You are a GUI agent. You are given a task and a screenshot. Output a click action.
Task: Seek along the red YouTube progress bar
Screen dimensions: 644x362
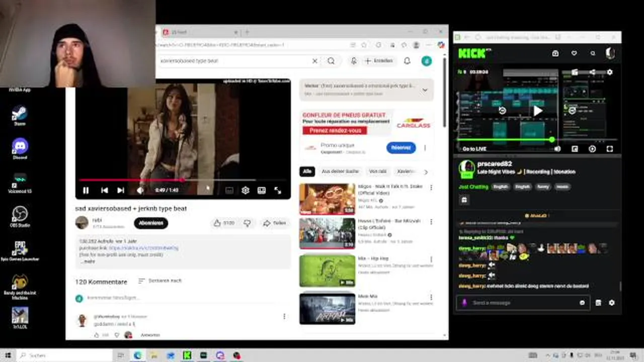pos(183,179)
